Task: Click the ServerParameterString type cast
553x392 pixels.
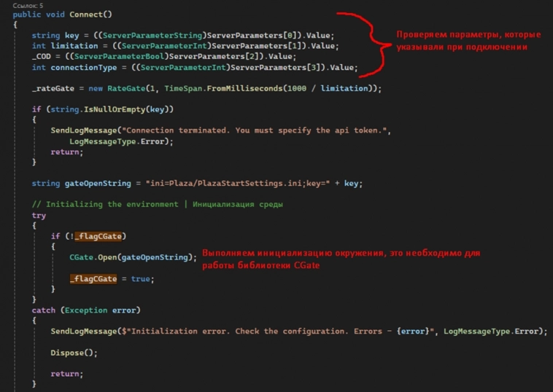Action: [152, 35]
